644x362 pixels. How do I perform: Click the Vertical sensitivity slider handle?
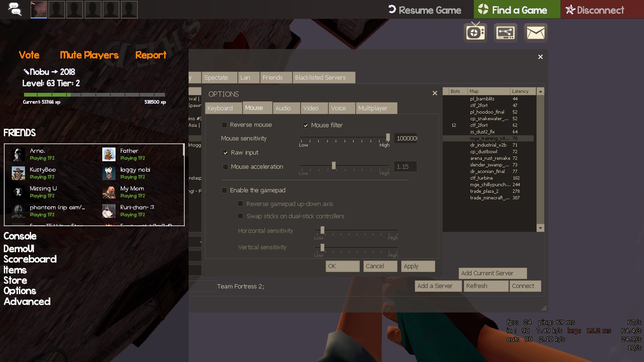point(322,247)
